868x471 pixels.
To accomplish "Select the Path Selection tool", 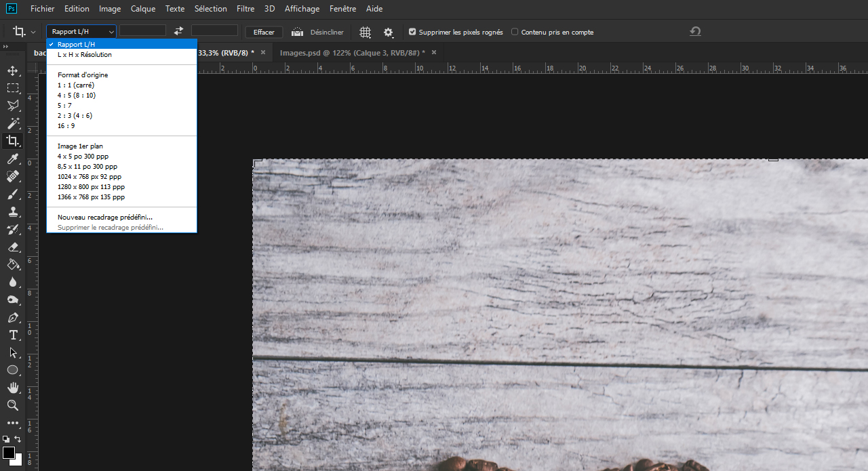I will pyautogui.click(x=12, y=352).
